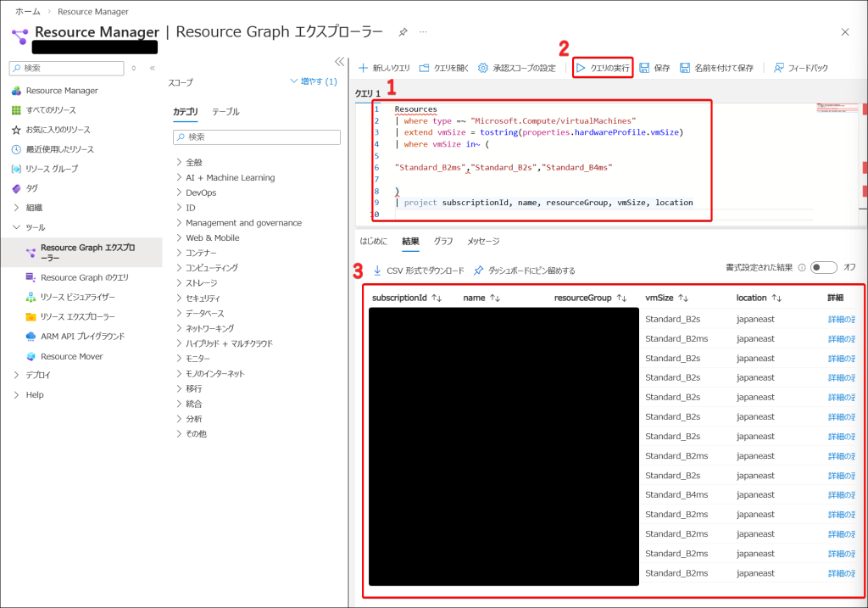
Task: Click 名前を付けて保存 button
Action: pos(716,68)
